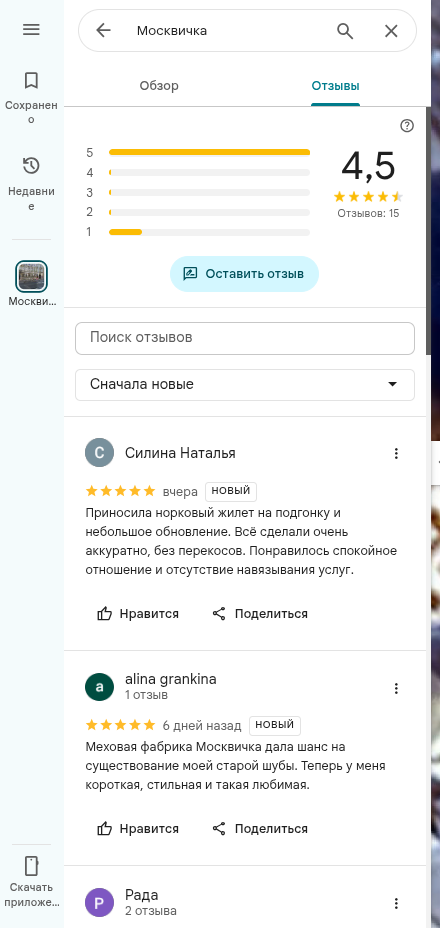
Task: Click НОВЫЙ badge on alina grankina review
Action: pyautogui.click(x=275, y=725)
